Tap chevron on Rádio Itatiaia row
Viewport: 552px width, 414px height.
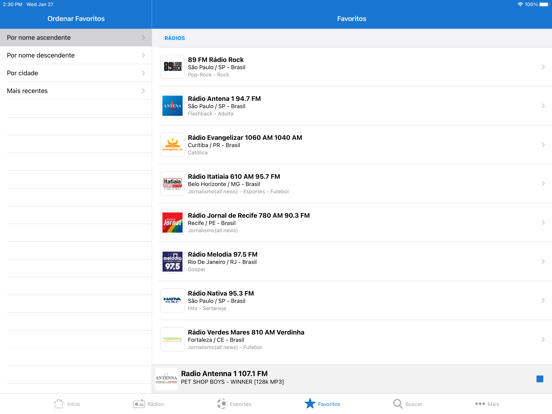[543, 183]
